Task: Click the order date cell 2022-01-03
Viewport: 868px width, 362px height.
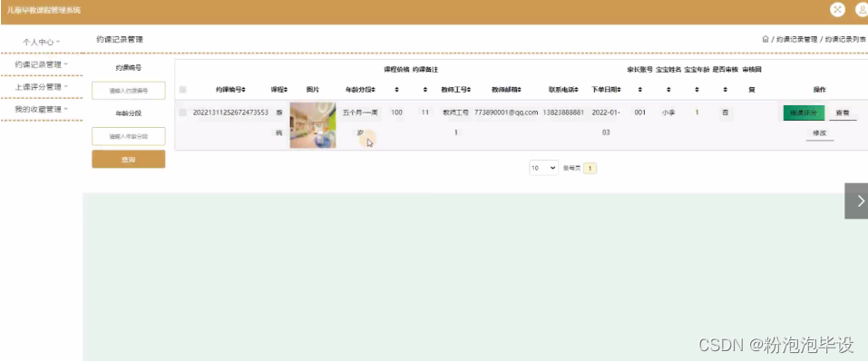Action: click(x=606, y=122)
